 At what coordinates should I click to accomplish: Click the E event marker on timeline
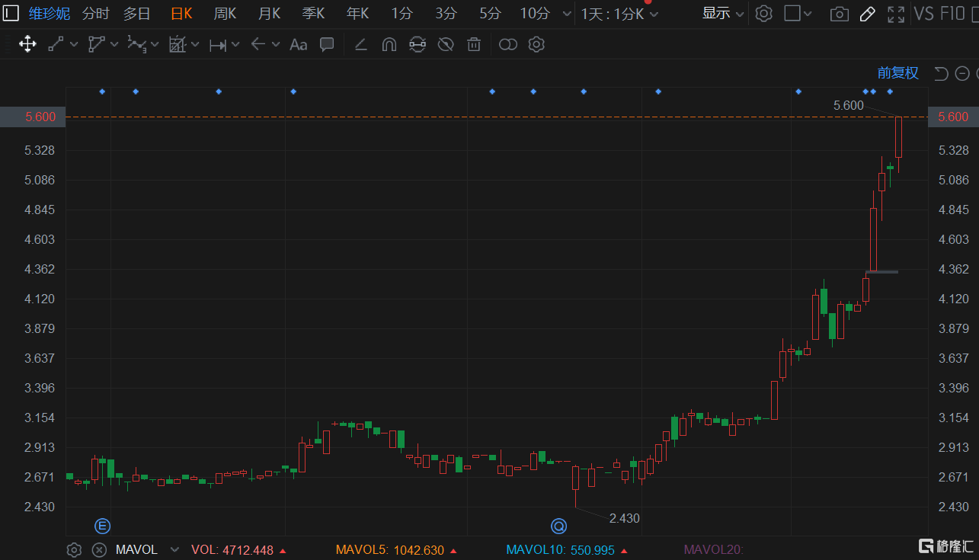tap(102, 526)
